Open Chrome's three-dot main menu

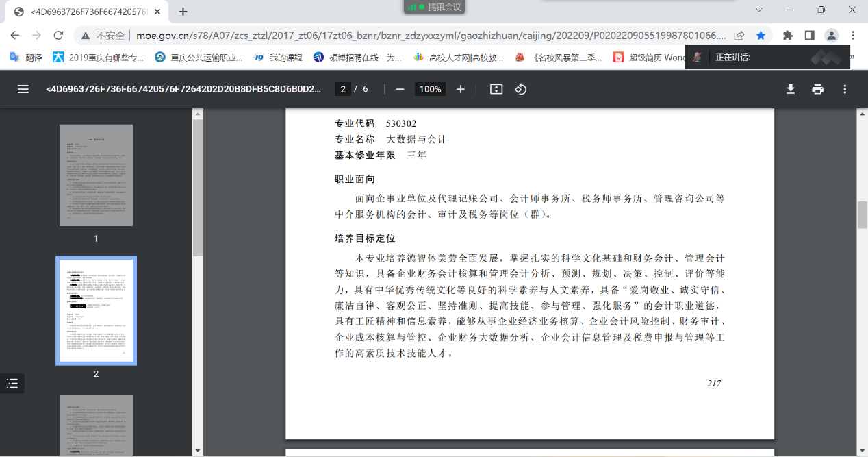click(853, 36)
